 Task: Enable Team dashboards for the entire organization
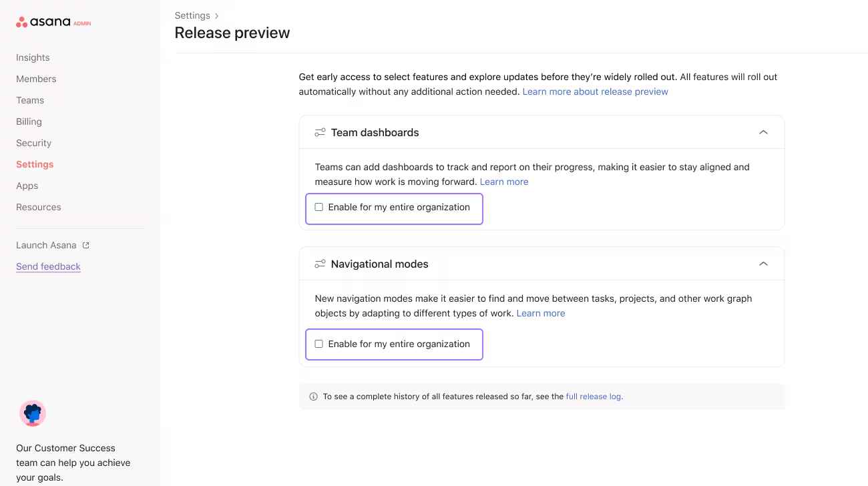click(318, 207)
